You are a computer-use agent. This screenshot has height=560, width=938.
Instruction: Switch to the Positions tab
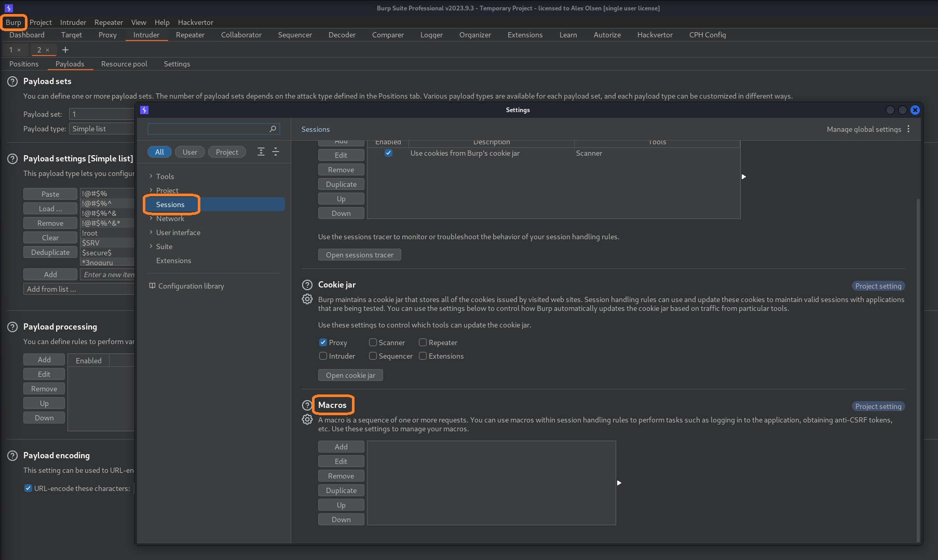tap(24, 63)
